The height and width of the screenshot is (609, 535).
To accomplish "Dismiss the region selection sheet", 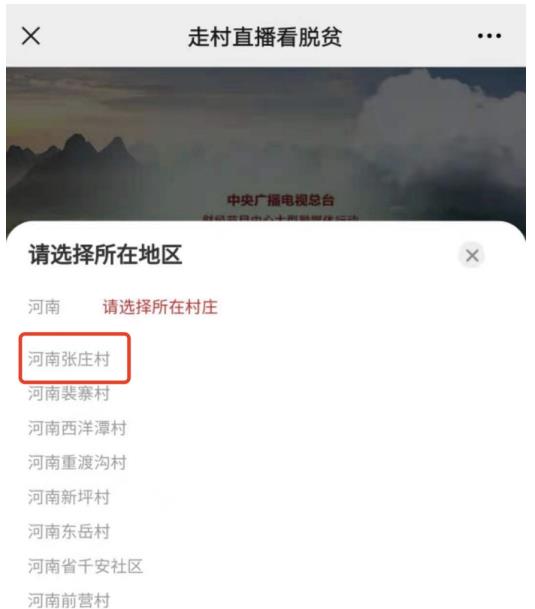I will click(472, 255).
